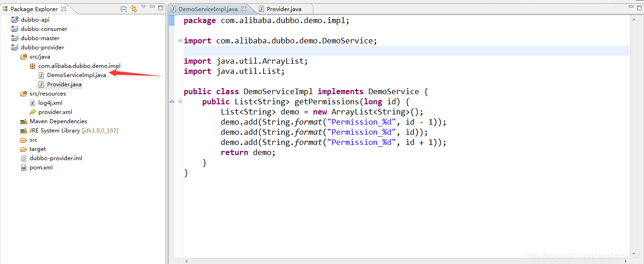644x264 pixels.
Task: Minimize the Package Explorer view
Action: point(152,7)
